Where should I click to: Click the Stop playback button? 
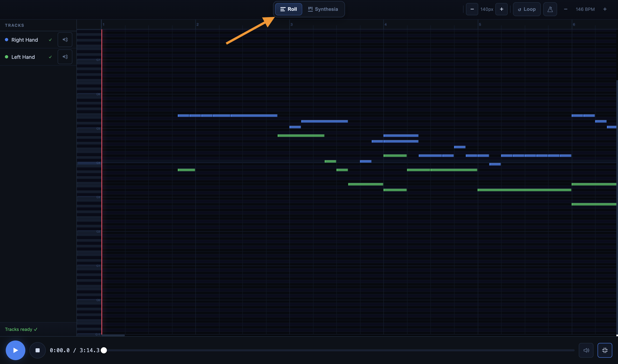click(38, 350)
